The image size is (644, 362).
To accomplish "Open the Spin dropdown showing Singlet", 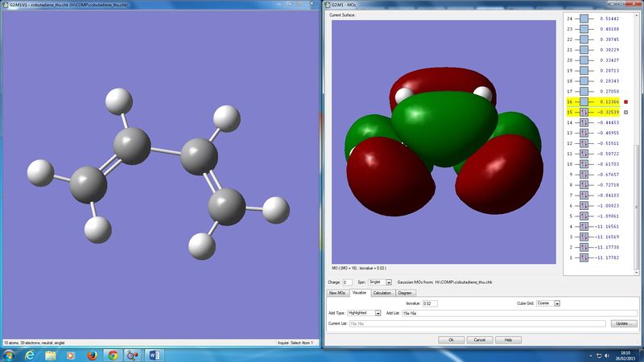I will click(379, 282).
